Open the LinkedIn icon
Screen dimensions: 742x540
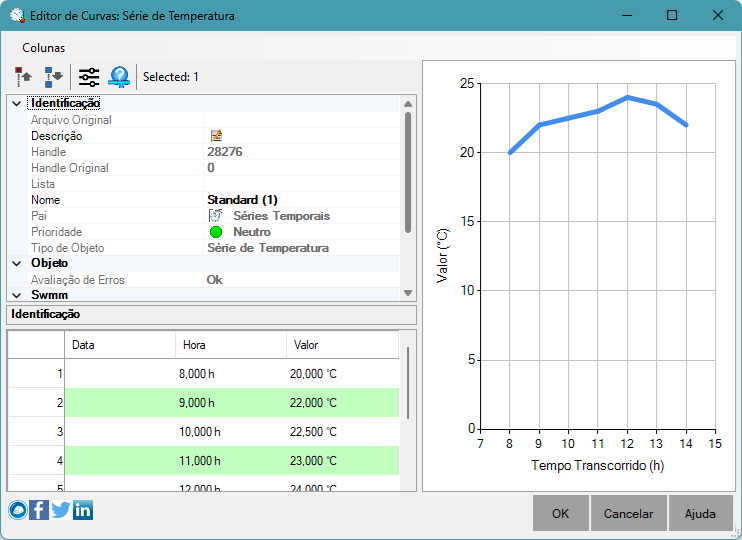tap(83, 510)
